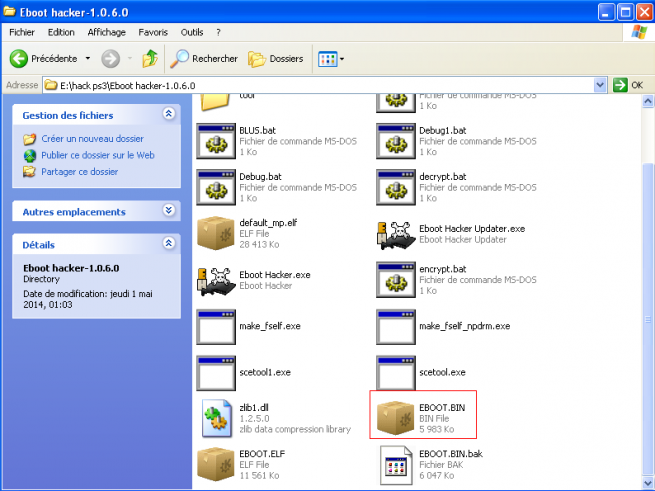Collapse the Gestion des fichiers panel
The image size is (655, 491).
click(x=168, y=115)
